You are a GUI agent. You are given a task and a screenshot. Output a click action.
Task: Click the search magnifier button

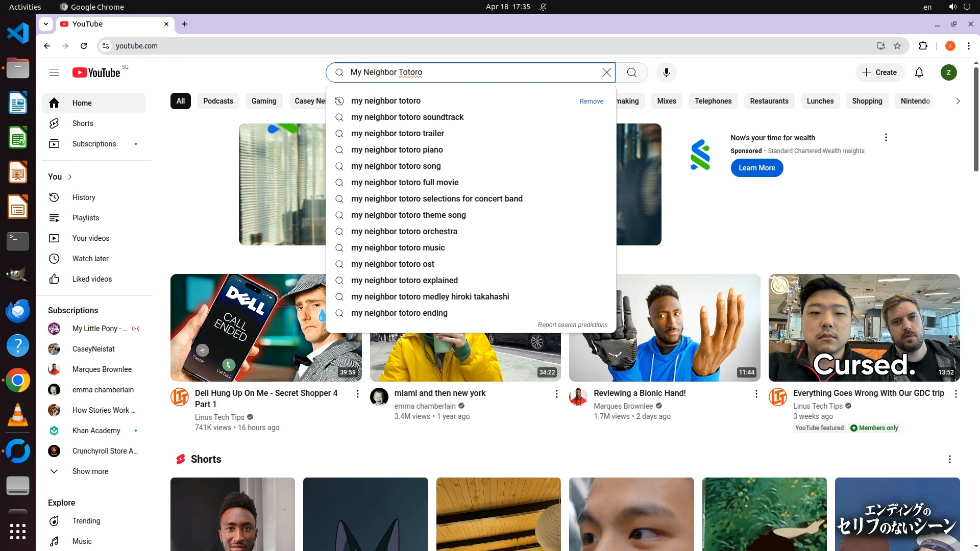tap(631, 72)
